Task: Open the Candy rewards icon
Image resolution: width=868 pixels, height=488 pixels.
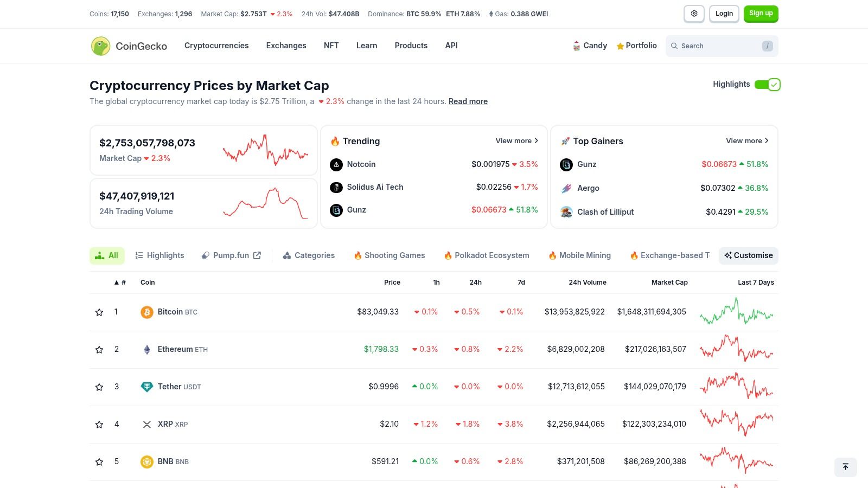Action: pyautogui.click(x=577, y=46)
